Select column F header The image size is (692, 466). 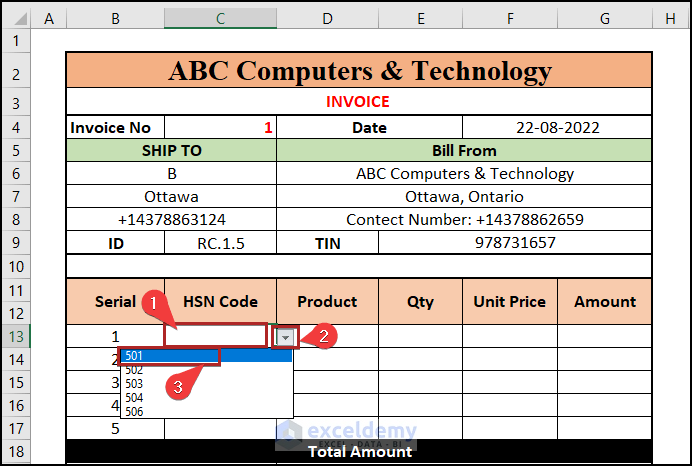[510, 19]
